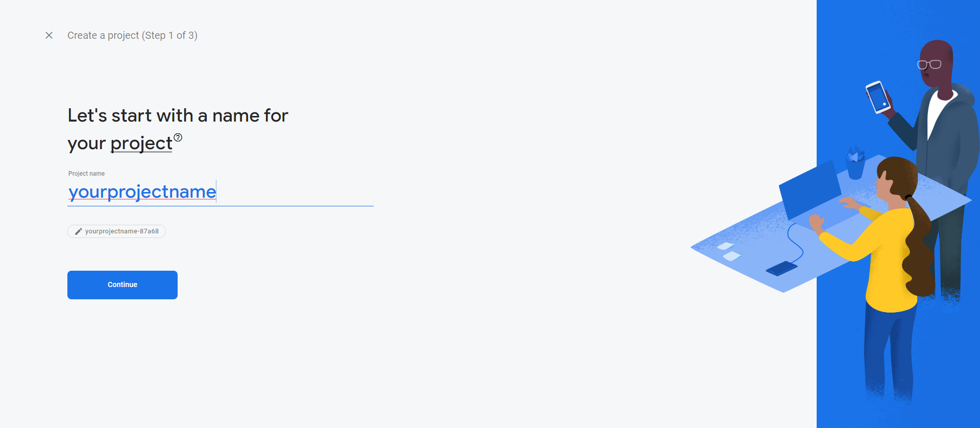Open the project help tooltip via the question mark
980x428 pixels.
(178, 137)
